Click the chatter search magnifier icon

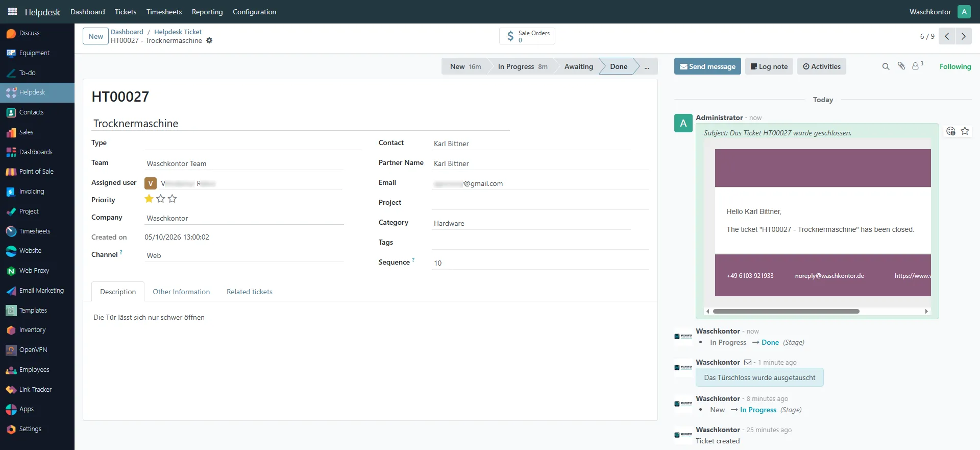click(886, 66)
